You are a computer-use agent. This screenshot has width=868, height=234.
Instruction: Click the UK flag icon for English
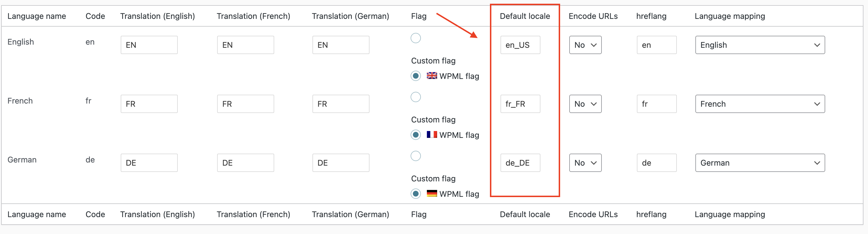point(432,76)
